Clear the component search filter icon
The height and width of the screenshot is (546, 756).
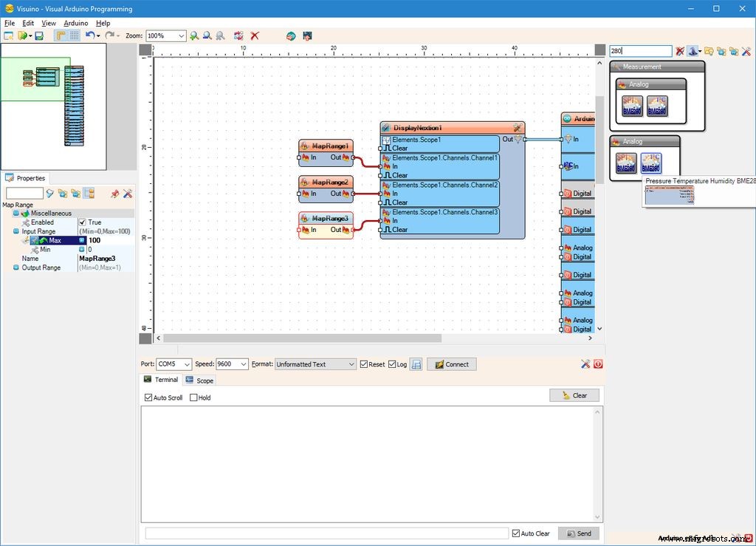tap(680, 51)
